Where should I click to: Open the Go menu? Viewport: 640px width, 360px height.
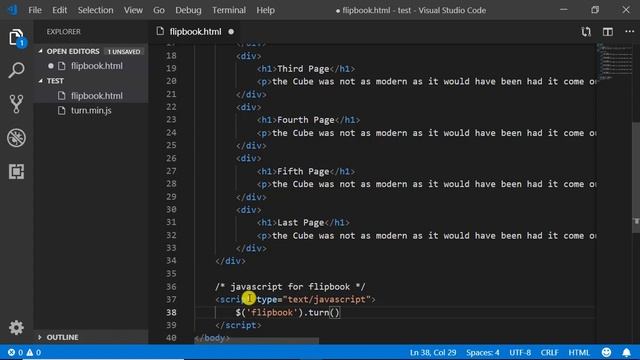pos(159,10)
